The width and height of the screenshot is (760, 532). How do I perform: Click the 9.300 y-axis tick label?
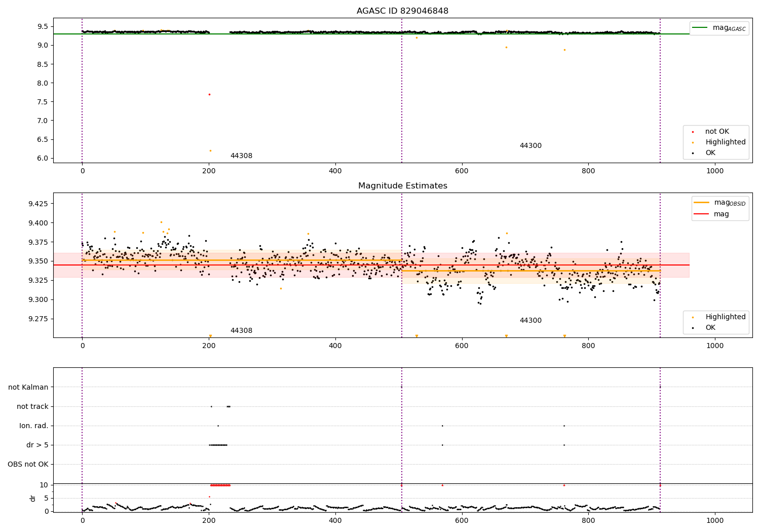point(39,299)
